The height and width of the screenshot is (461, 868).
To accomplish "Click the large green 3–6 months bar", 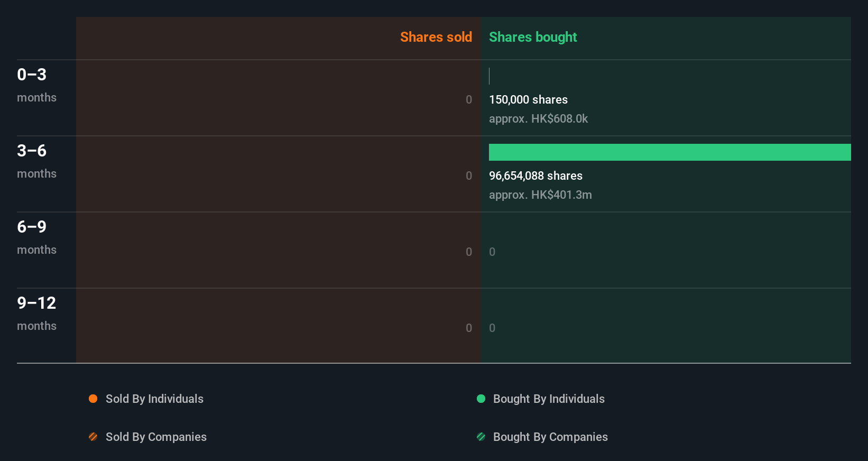I will [x=669, y=152].
